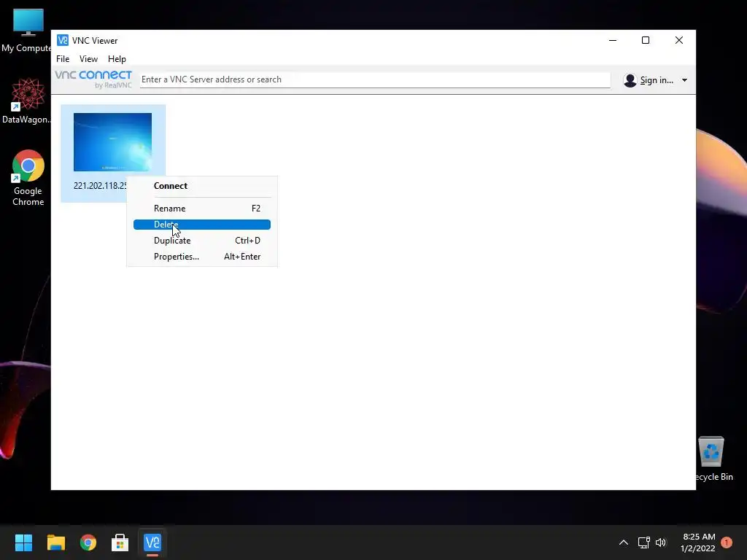Open the notification badge in the taskbar
This screenshot has height=560, width=747.
(727, 542)
